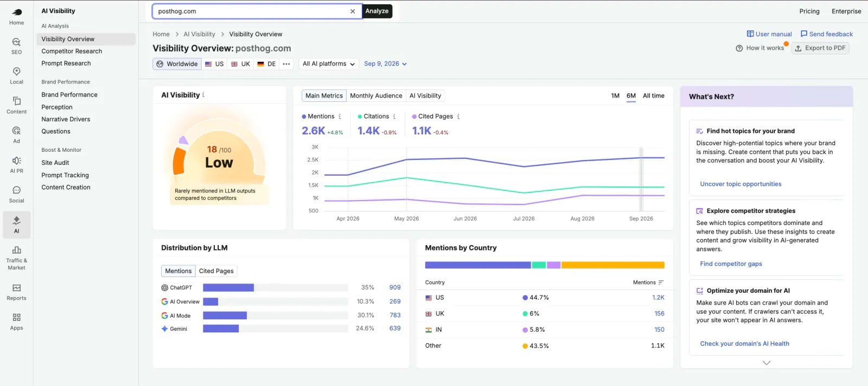Show more country options ellipsis
Viewport: 868px width, 386px height.
coord(286,64)
